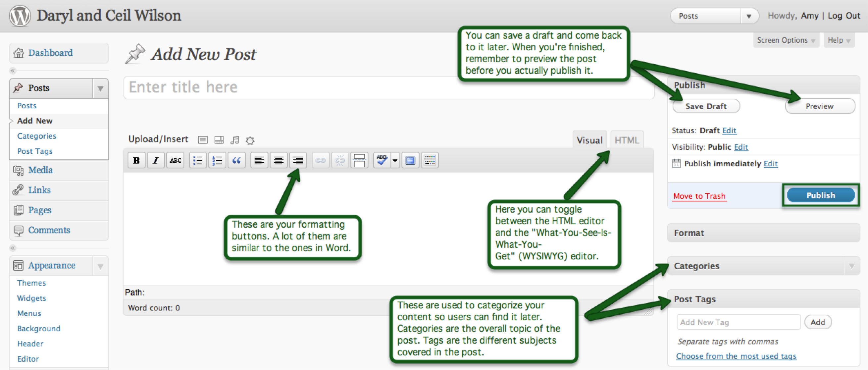
Task: Click the Add Audio upload icon
Action: pos(234,140)
